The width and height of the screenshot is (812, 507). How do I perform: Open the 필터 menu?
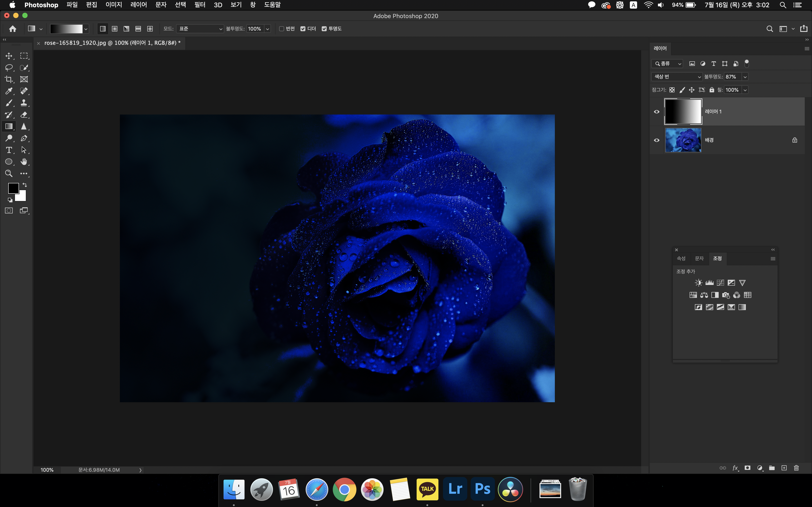pos(200,5)
